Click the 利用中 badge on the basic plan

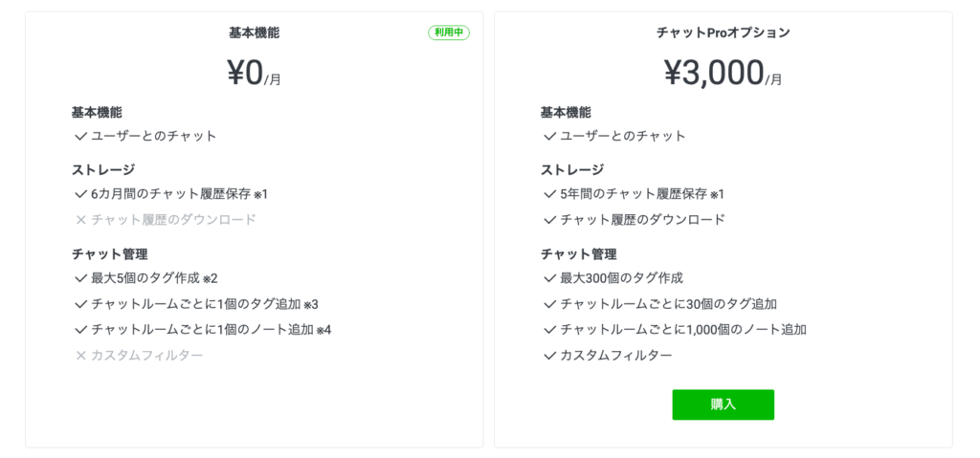pos(448,33)
